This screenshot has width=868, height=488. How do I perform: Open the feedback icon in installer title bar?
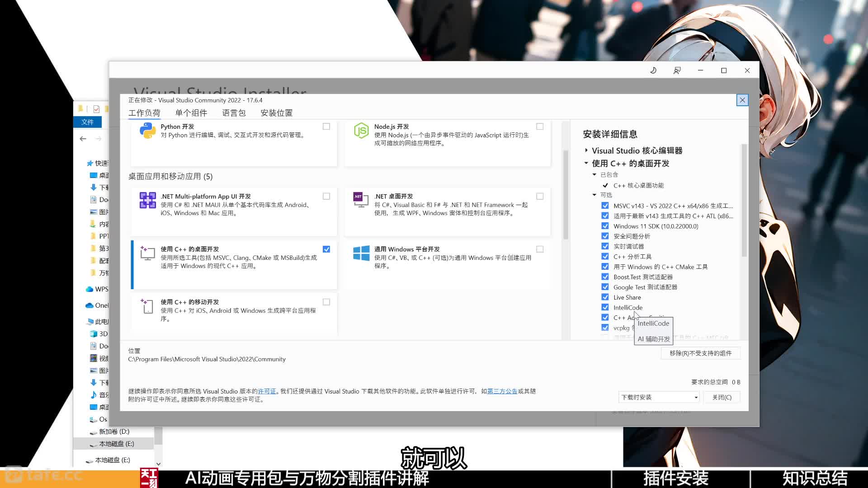677,70
